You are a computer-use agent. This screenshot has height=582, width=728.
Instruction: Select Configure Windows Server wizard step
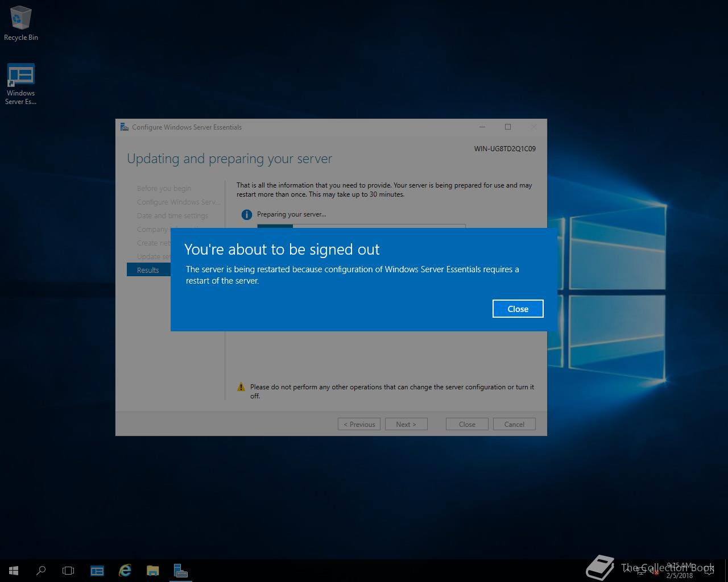tap(178, 202)
